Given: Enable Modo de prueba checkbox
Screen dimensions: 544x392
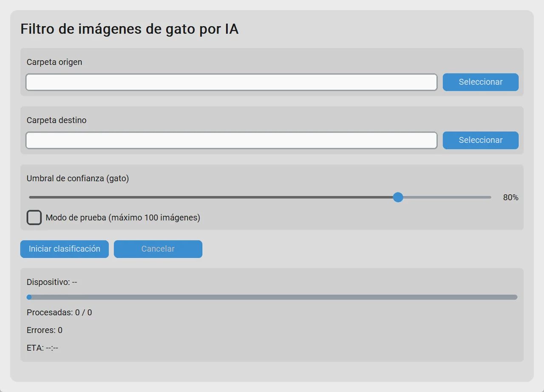Looking at the screenshot, I should 34,217.
